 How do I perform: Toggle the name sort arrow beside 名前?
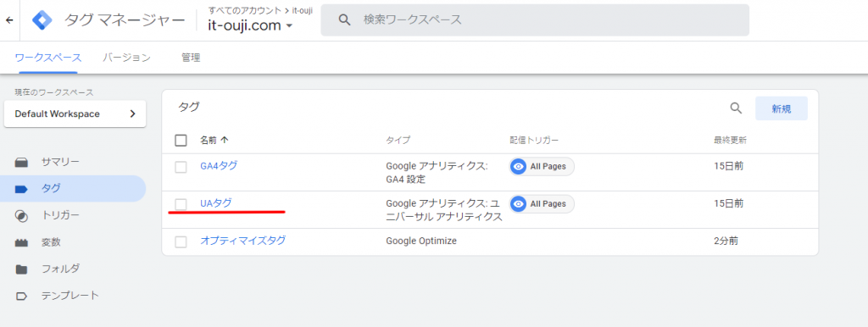point(224,140)
